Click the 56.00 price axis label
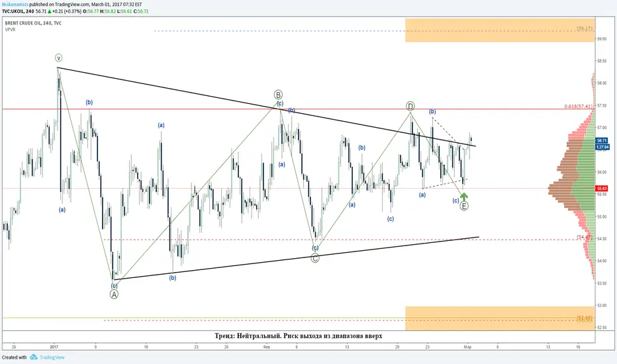The image size is (617, 364). pyautogui.click(x=602, y=172)
